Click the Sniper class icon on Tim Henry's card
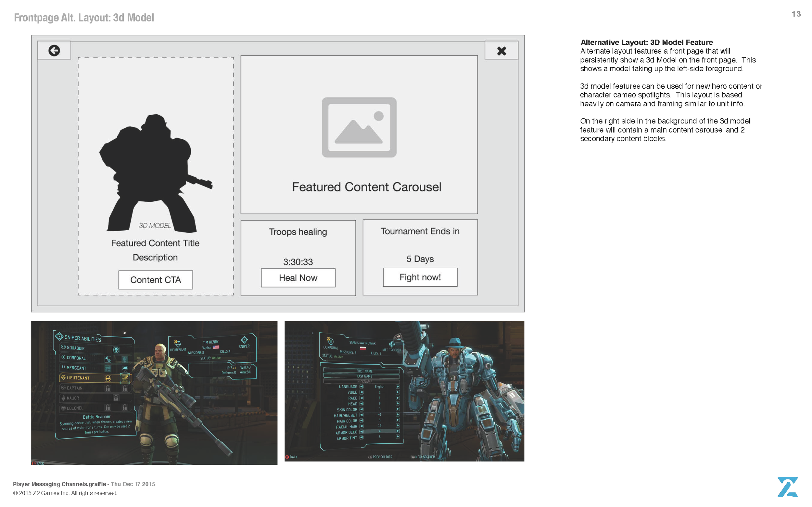The width and height of the screenshot is (812, 507). (244, 340)
